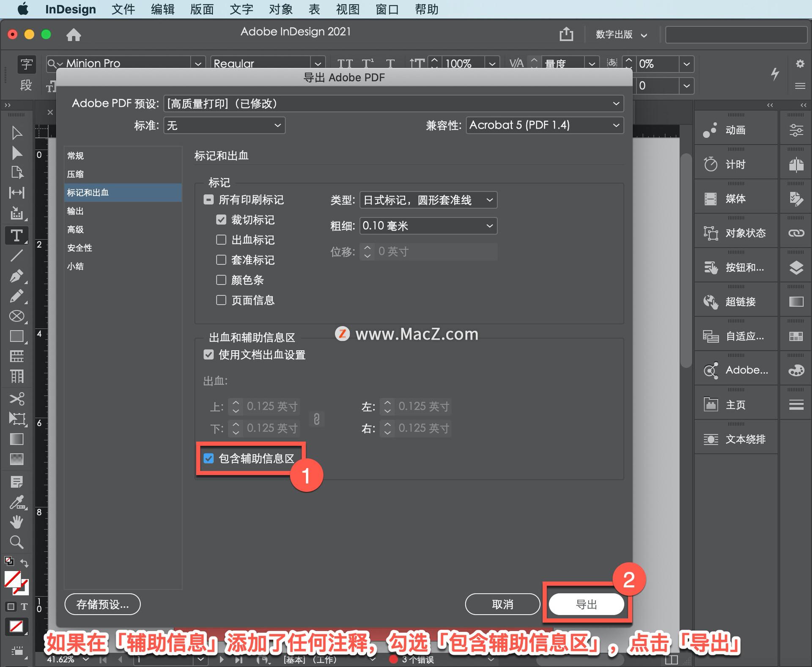This screenshot has width=812, height=667.
Task: Switch to the 输出 section
Action: (x=123, y=211)
